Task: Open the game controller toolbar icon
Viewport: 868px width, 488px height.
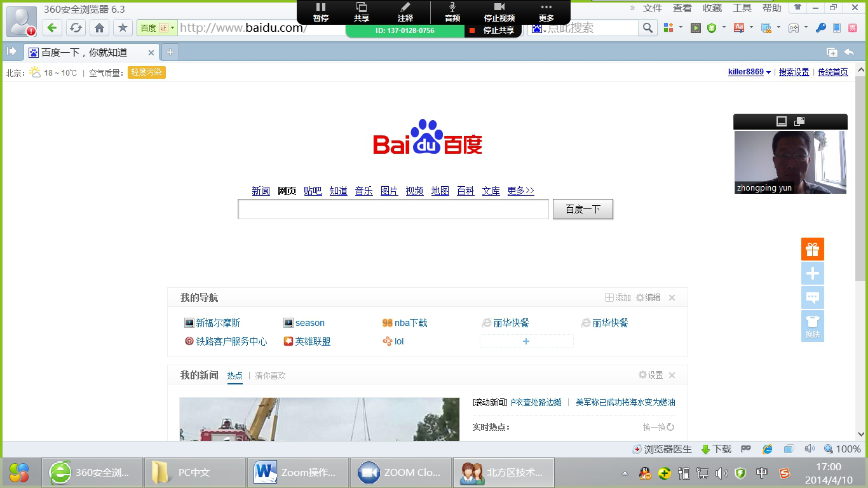Action: point(793,27)
